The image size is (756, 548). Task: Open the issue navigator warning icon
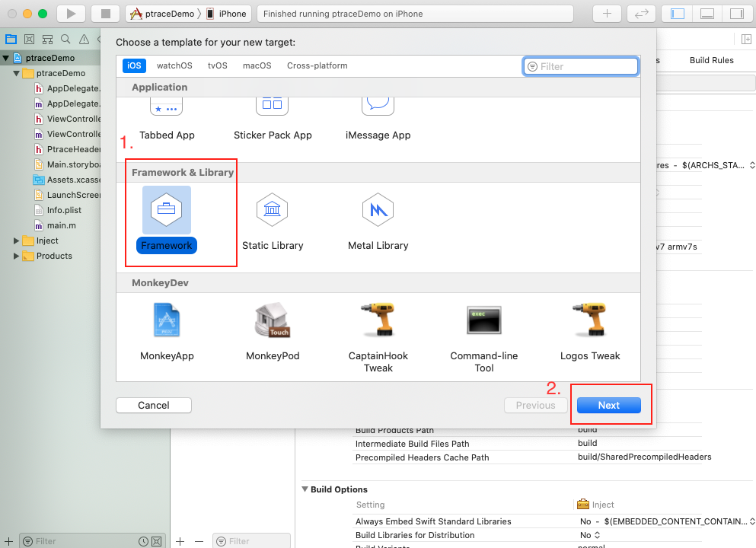point(84,40)
